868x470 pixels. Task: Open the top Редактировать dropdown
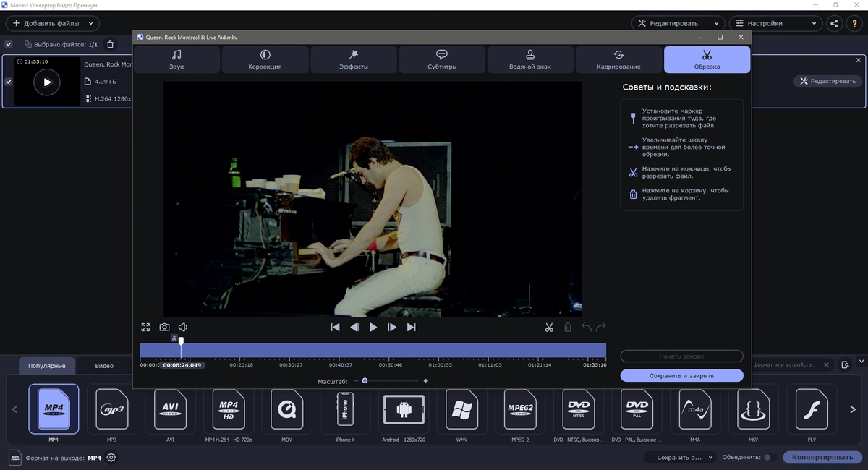tap(678, 23)
